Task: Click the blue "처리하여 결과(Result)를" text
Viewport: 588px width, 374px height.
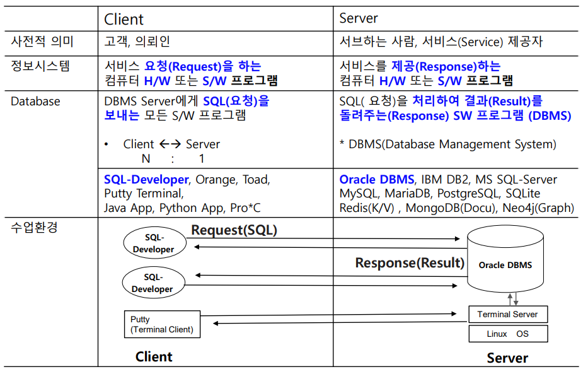Action: [477, 101]
